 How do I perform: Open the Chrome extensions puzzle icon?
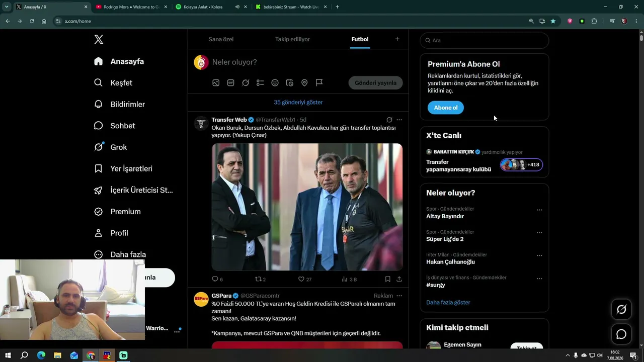click(594, 21)
